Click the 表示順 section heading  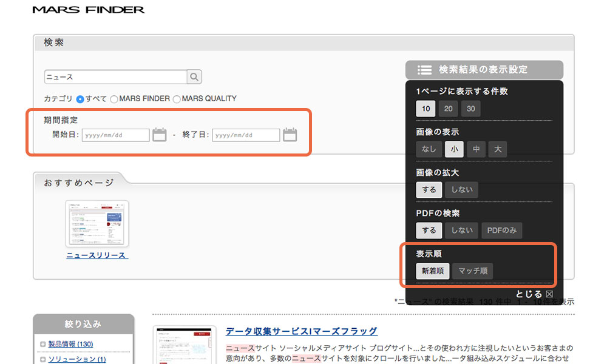[429, 254]
